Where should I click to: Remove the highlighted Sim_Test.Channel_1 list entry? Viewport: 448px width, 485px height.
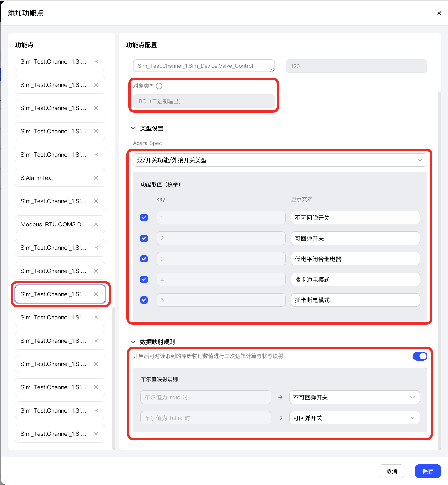click(x=96, y=294)
